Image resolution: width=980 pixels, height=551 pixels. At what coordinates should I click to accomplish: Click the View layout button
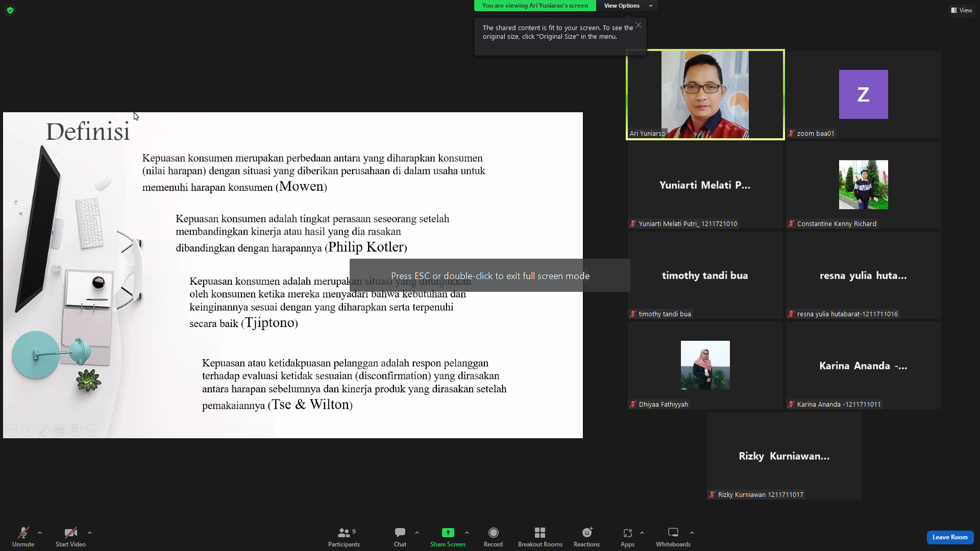point(962,10)
